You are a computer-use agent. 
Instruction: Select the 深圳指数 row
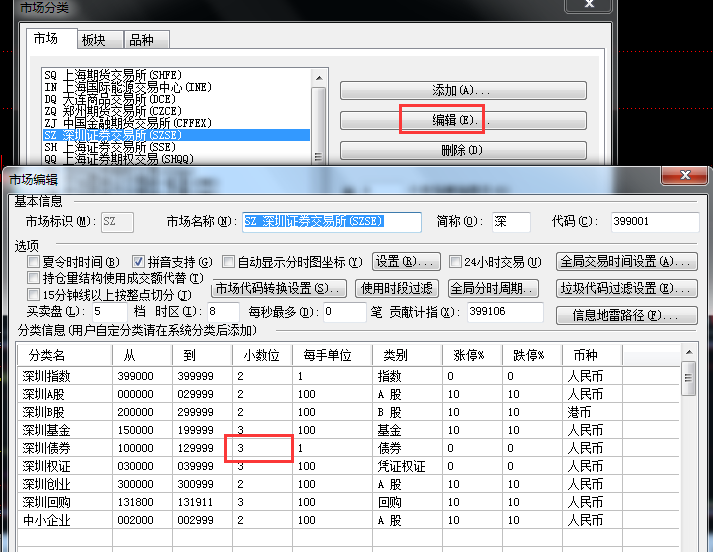[349, 376]
